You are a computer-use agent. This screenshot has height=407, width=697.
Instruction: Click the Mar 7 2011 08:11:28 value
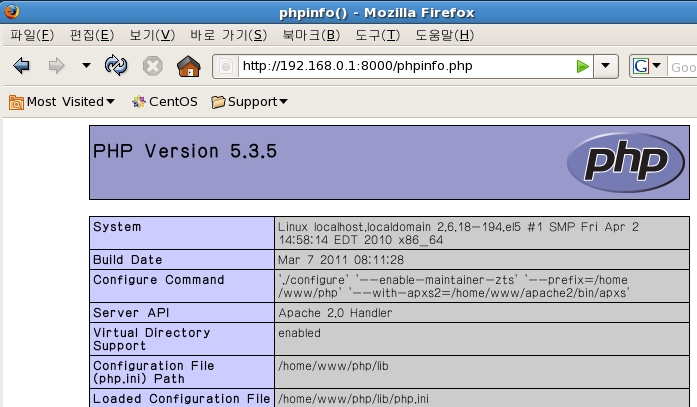(x=341, y=260)
